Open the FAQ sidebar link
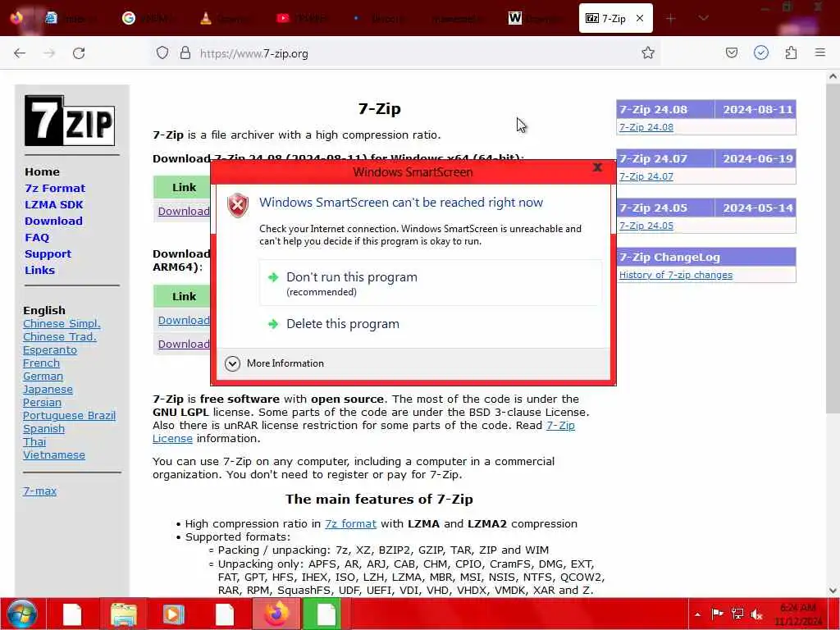This screenshot has width=840, height=630. (x=36, y=237)
